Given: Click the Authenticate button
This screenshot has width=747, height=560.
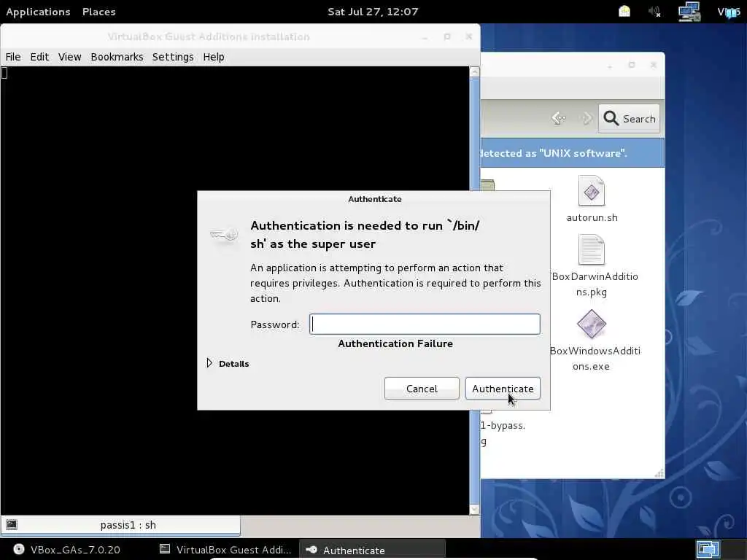Looking at the screenshot, I should [503, 389].
